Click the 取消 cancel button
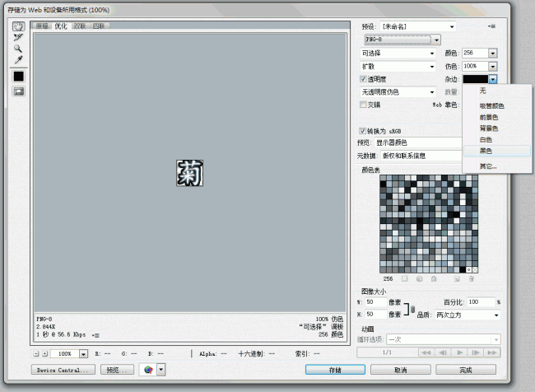The image size is (535, 392). click(x=401, y=370)
